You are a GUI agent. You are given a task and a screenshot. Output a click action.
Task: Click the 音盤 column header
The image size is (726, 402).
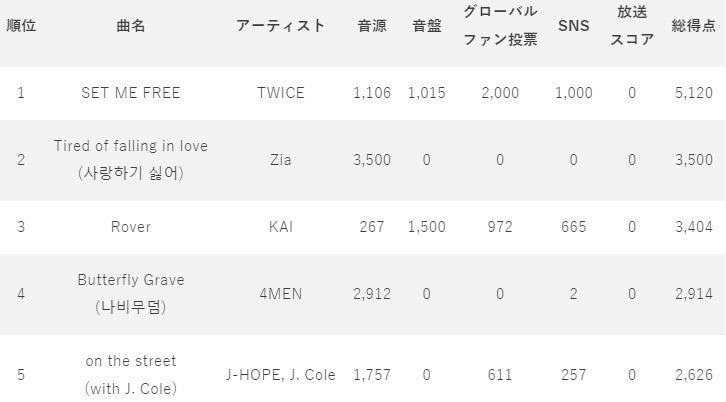426,25
